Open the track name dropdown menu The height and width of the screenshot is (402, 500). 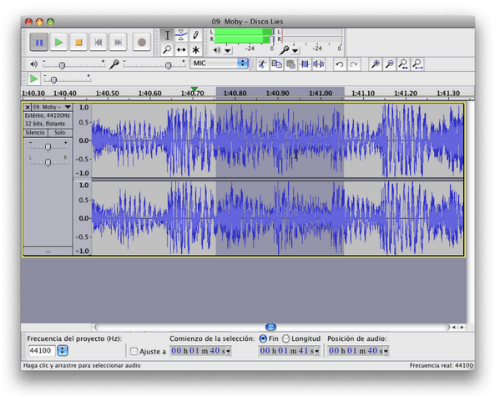pyautogui.click(x=68, y=107)
